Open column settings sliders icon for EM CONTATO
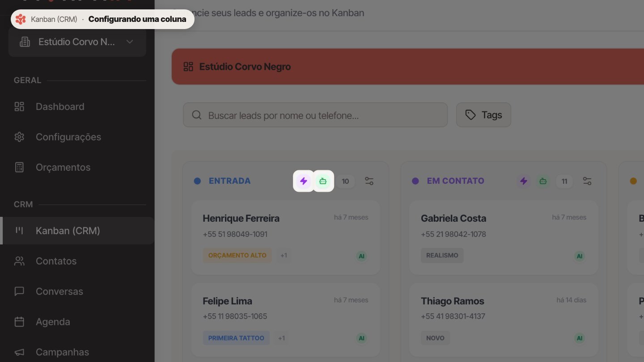This screenshot has width=644, height=362. [587, 181]
